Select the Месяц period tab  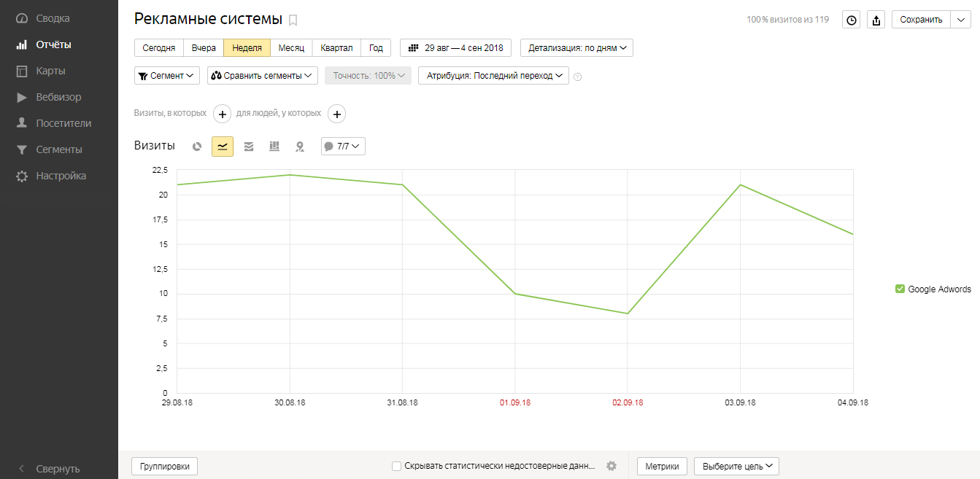click(291, 48)
